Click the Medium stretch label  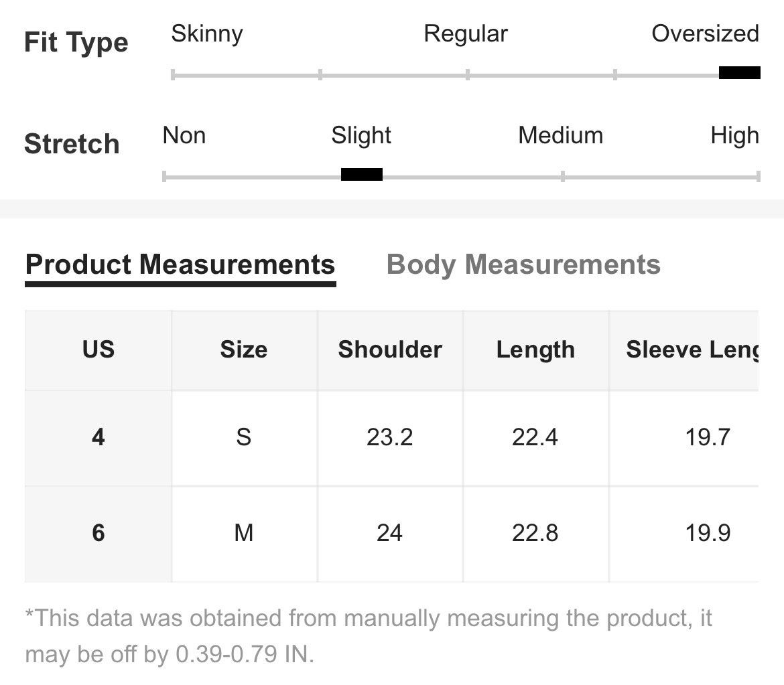point(560,135)
